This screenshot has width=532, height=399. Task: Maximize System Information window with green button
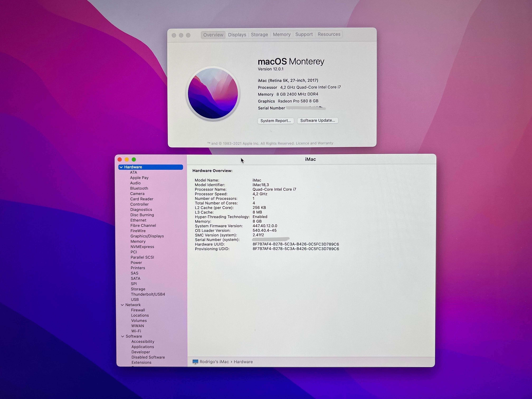pos(134,160)
